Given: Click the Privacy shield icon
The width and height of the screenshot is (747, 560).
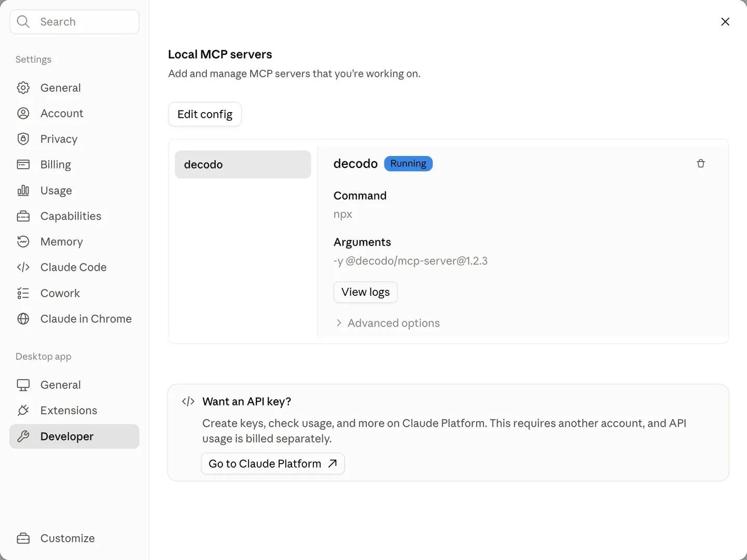Looking at the screenshot, I should [x=23, y=139].
